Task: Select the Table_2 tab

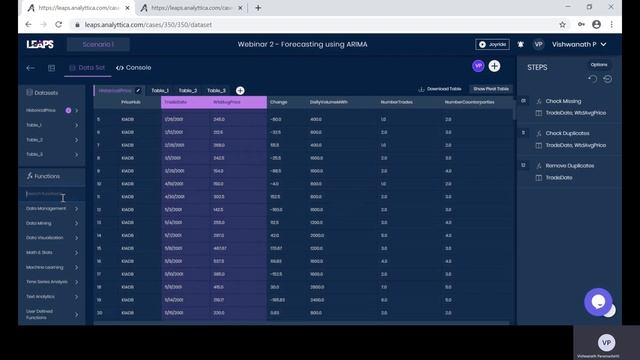Action: coord(188,91)
